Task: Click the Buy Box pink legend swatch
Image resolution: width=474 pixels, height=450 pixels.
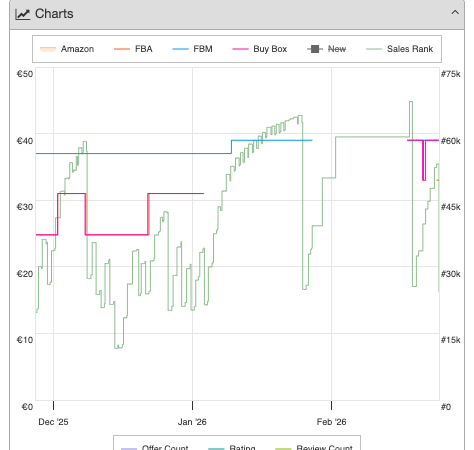Action: click(x=240, y=49)
